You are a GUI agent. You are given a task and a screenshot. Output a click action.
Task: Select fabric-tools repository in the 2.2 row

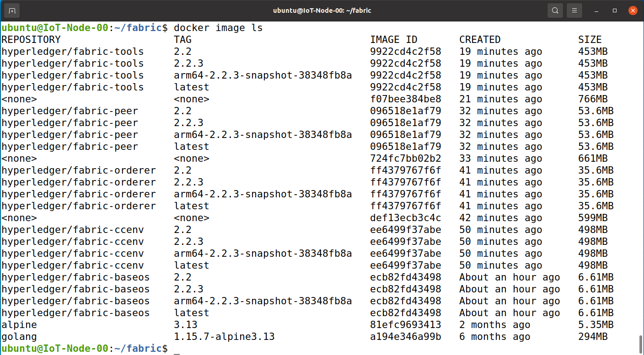[x=73, y=52]
